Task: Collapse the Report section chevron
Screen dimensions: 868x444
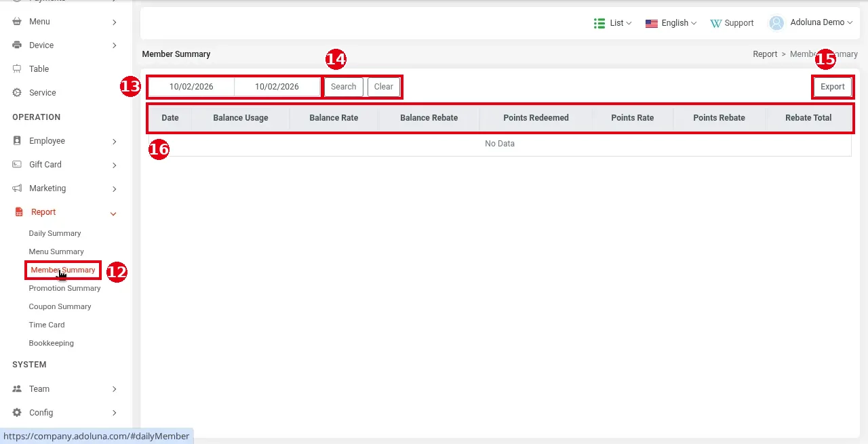Action: point(113,214)
